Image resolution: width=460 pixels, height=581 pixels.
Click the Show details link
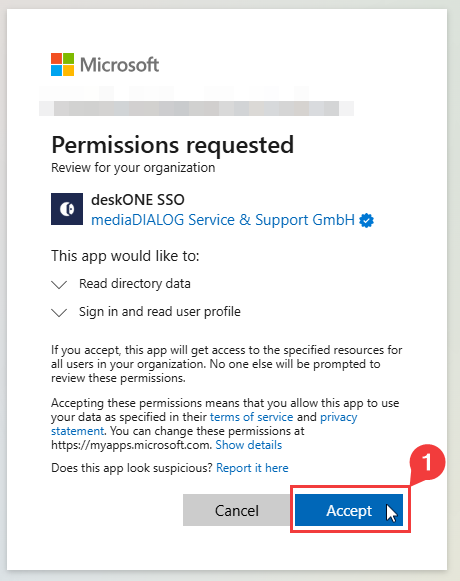pyautogui.click(x=248, y=445)
